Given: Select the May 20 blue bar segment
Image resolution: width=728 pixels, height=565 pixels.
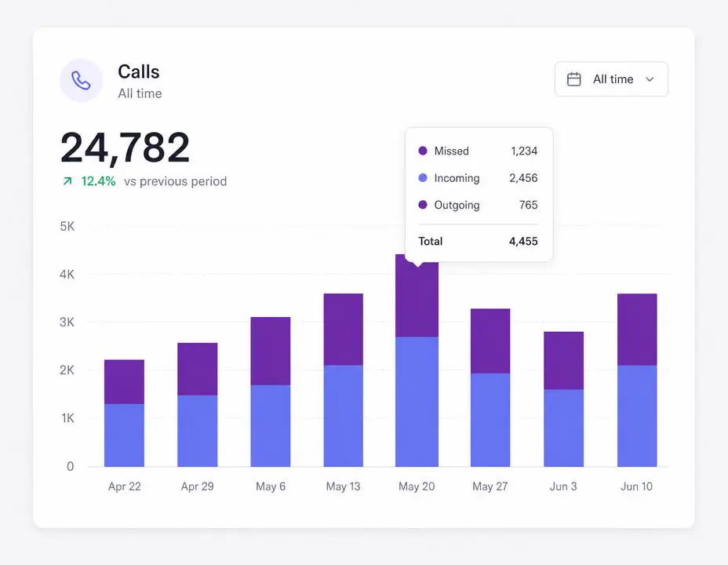Looking at the screenshot, I should tap(417, 402).
